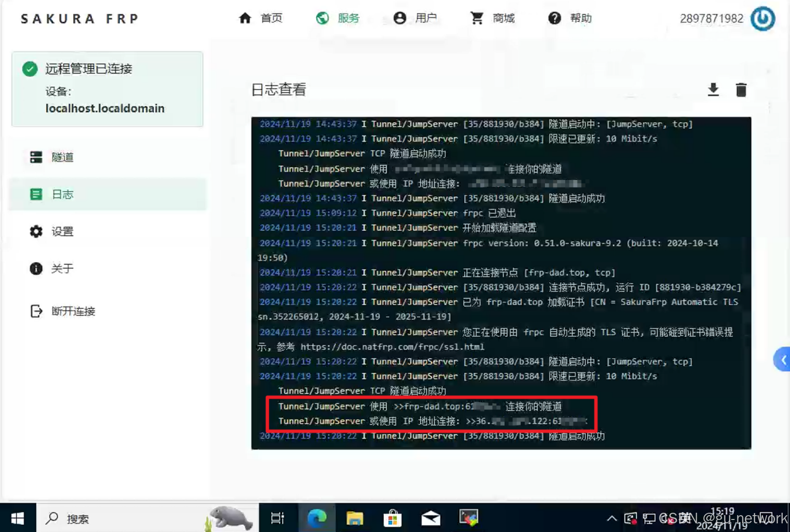Open the 用户 user menu
Image resolution: width=790 pixels, height=532 pixels.
coord(415,18)
